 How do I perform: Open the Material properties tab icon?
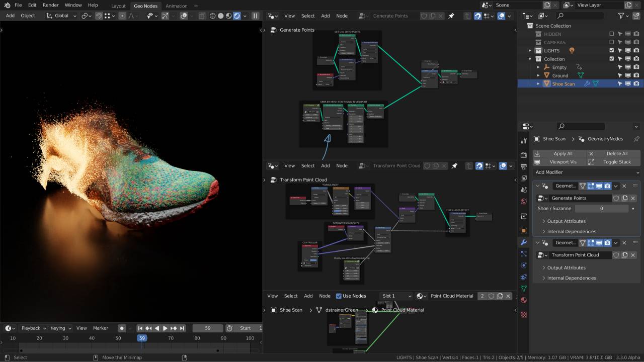(x=524, y=300)
